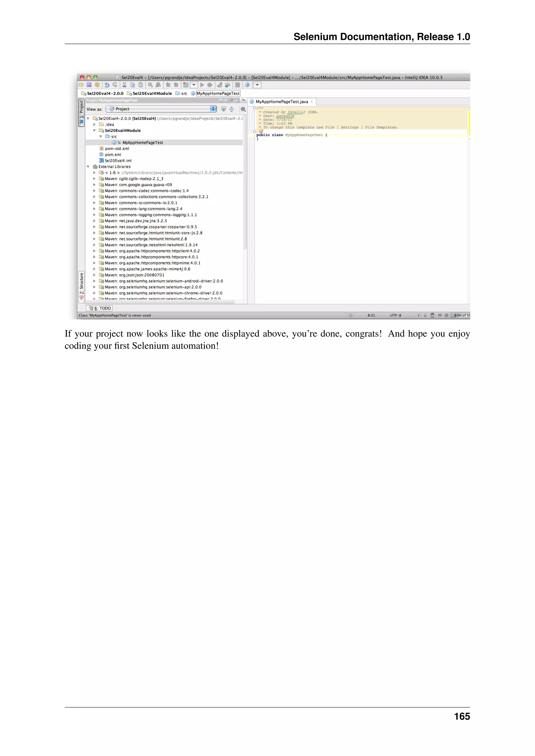Click the Open folder toolbar icon
Screen dimensions: 535x756
(x=81, y=85)
